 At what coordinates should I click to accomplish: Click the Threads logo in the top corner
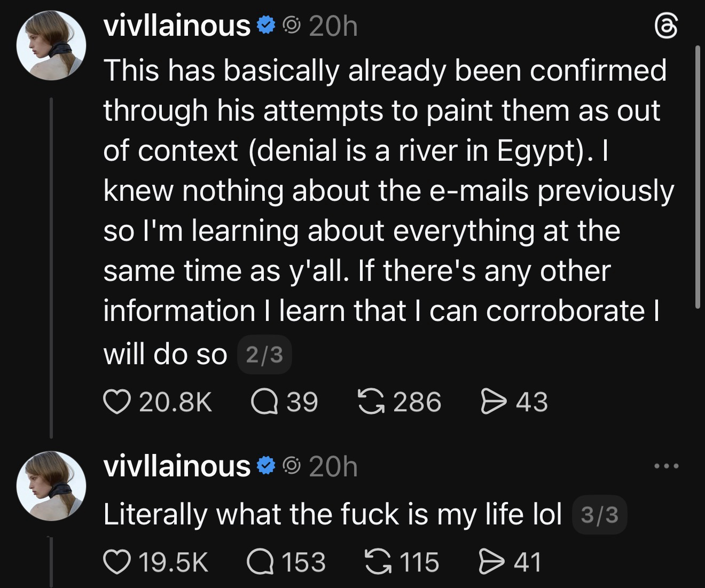click(x=668, y=27)
